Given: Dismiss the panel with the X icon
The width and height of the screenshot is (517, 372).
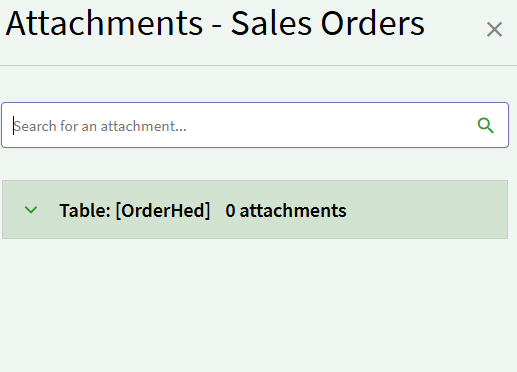Looking at the screenshot, I should 494,29.
